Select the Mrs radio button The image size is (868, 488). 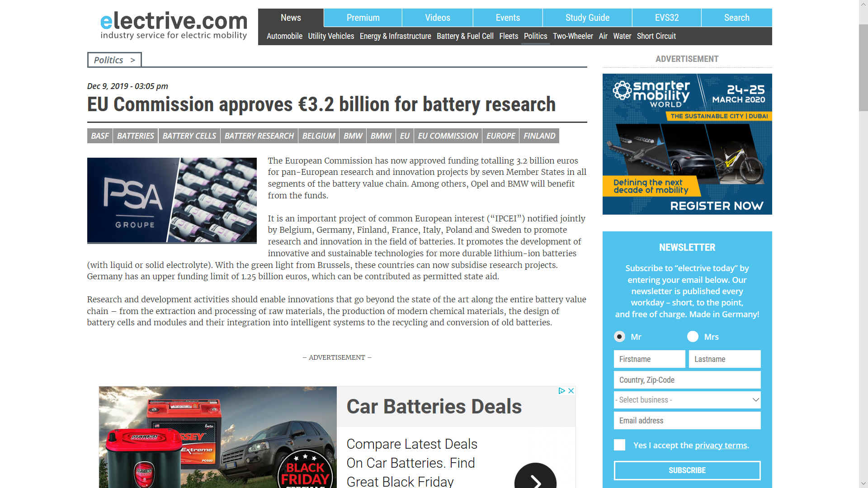[x=693, y=337]
